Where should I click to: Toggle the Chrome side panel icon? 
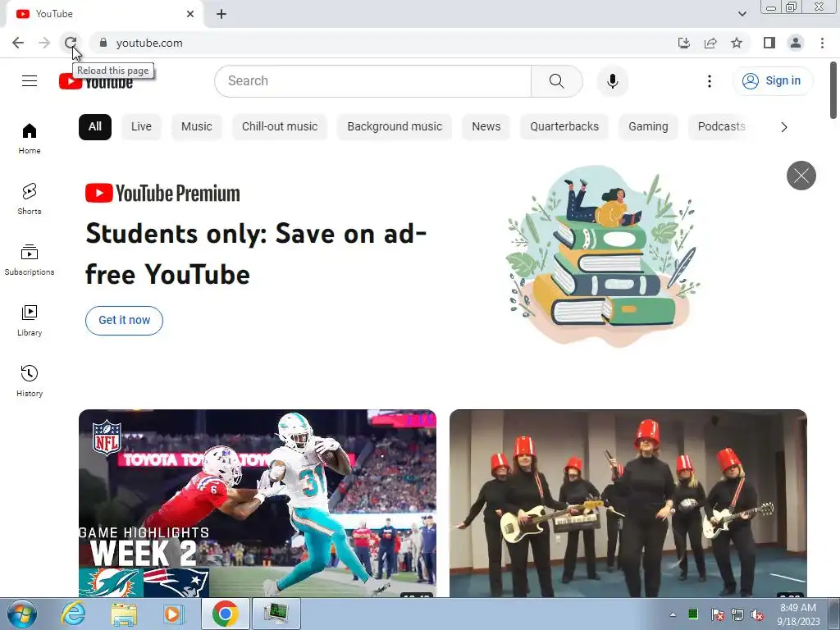point(769,43)
